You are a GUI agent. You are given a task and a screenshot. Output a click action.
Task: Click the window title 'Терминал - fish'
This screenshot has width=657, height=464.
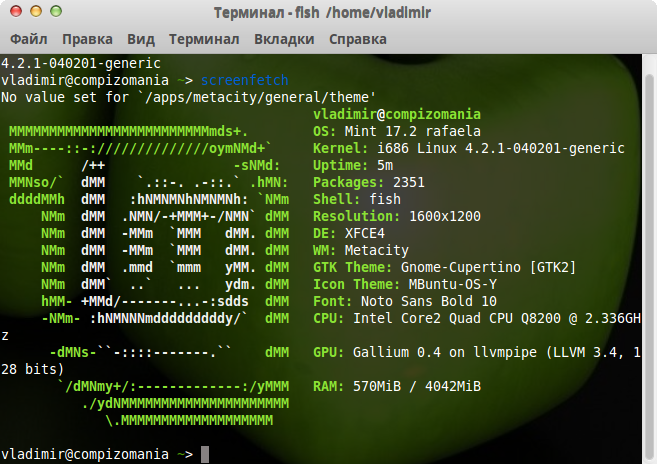pos(266,13)
